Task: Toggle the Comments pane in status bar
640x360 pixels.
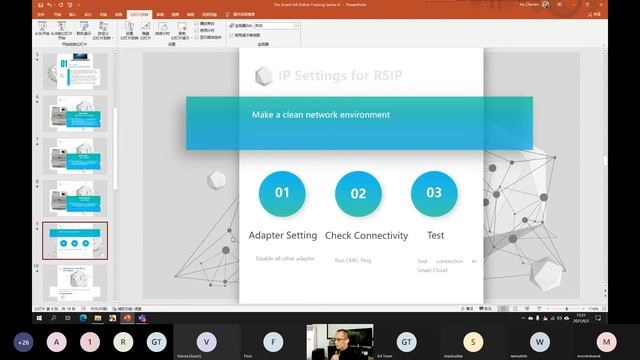Action: click(x=485, y=309)
